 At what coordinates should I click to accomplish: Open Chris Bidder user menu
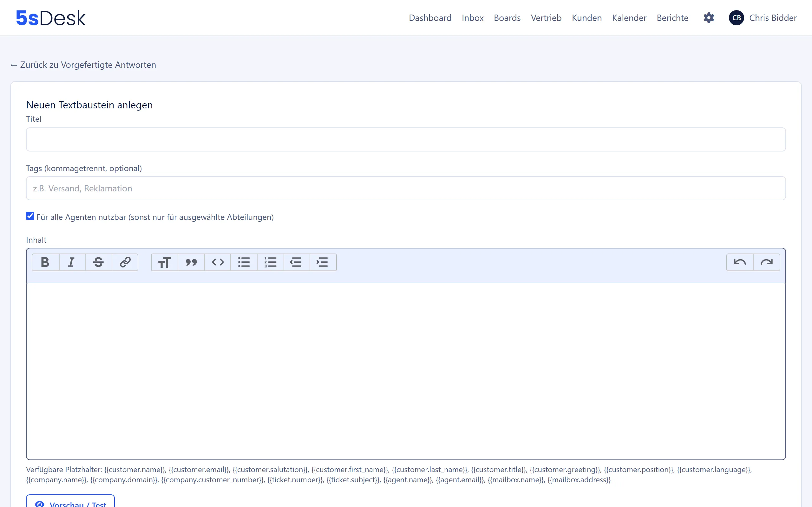pyautogui.click(x=762, y=18)
